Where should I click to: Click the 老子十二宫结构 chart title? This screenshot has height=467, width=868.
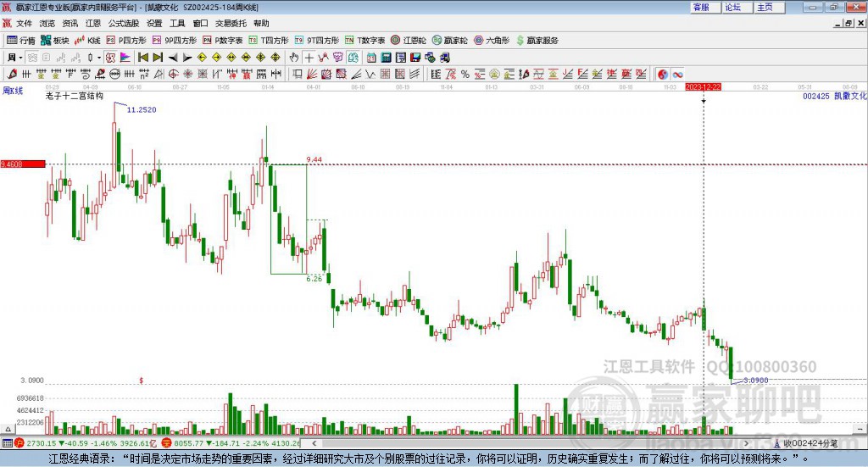(75, 97)
